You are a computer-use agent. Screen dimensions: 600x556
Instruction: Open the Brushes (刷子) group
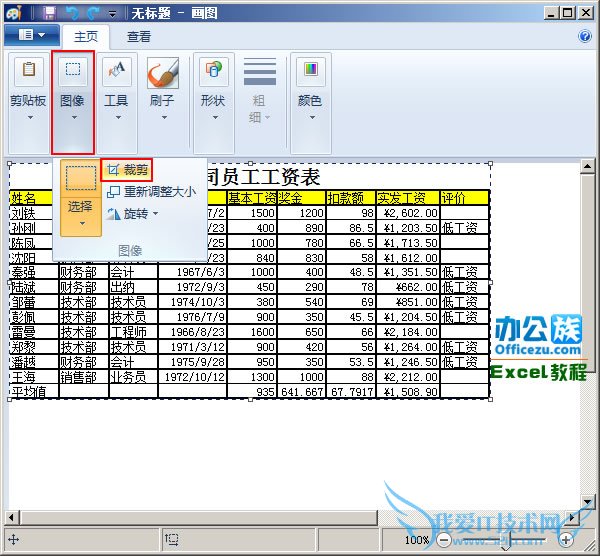[x=162, y=101]
